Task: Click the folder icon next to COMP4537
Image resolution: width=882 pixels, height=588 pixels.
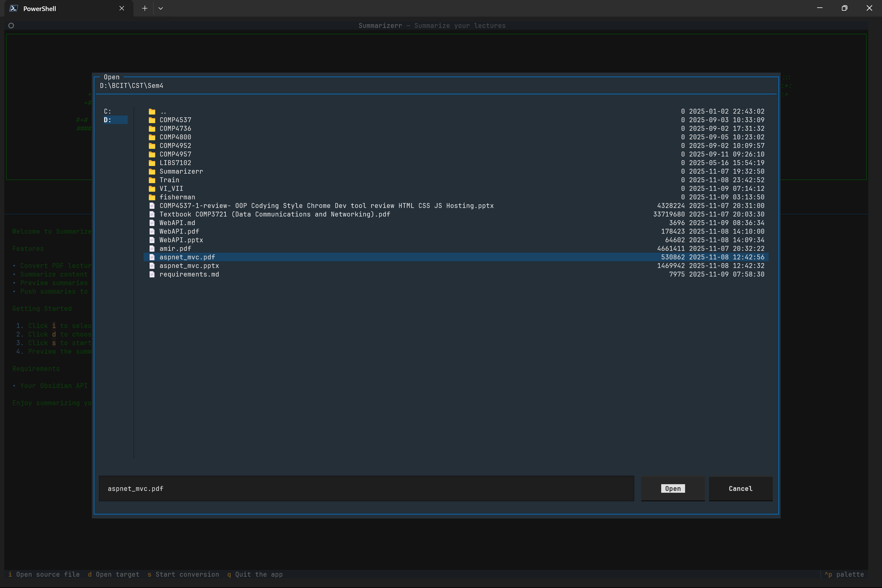Action: pyautogui.click(x=152, y=120)
